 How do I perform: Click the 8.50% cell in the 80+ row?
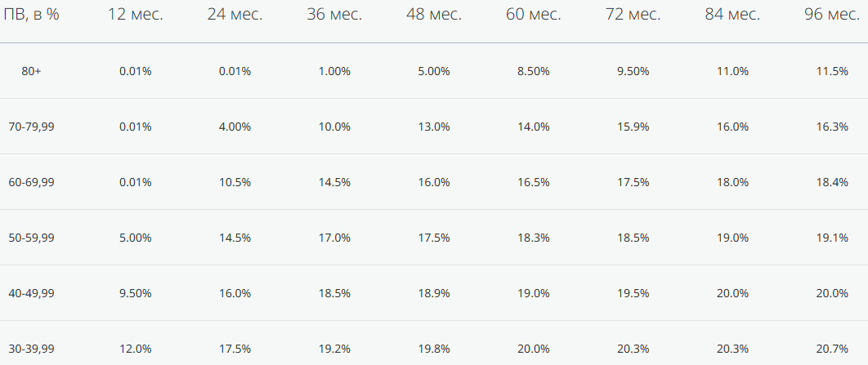(534, 71)
